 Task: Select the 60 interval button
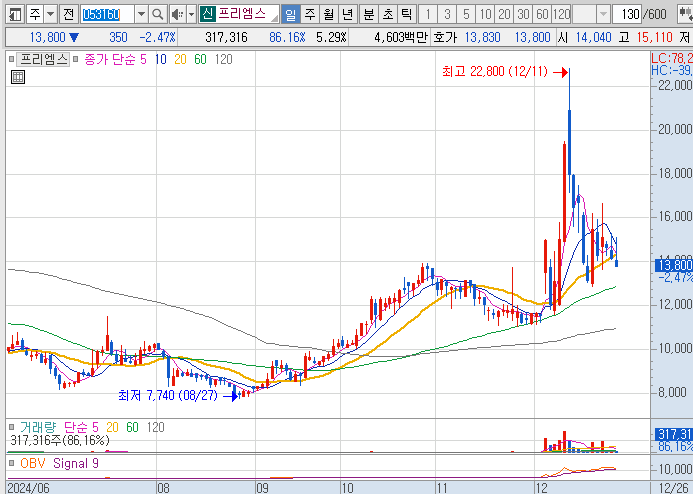pos(542,15)
